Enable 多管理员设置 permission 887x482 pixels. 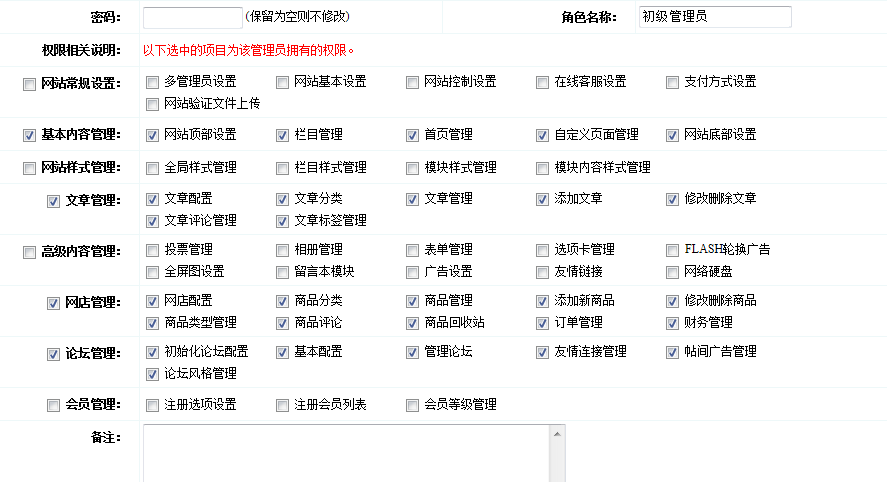point(152,83)
